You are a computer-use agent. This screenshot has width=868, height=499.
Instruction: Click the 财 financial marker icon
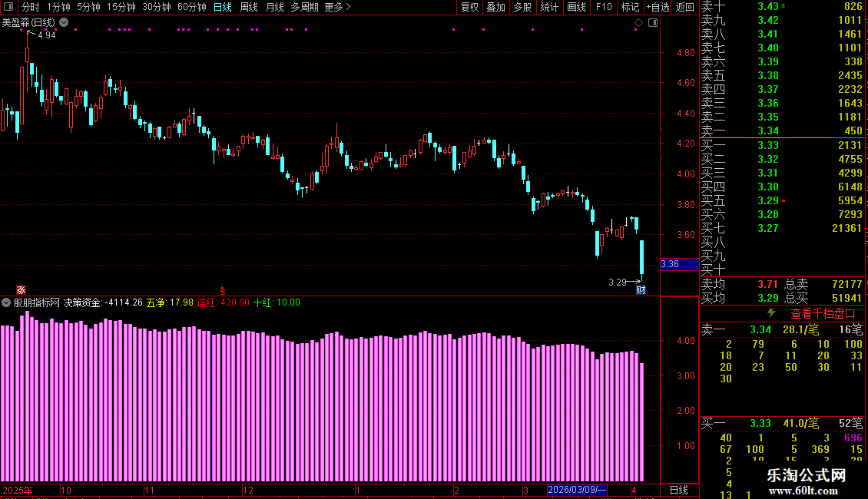tap(641, 290)
